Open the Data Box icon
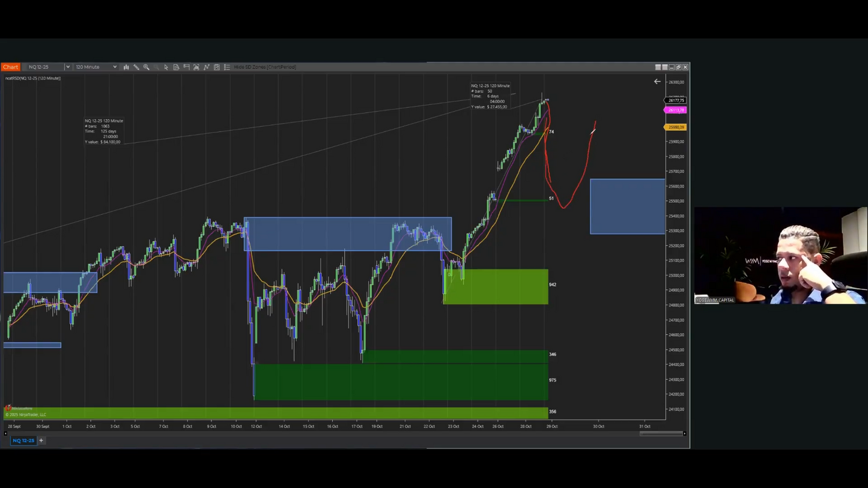This screenshot has width=868, height=488. 177,67
